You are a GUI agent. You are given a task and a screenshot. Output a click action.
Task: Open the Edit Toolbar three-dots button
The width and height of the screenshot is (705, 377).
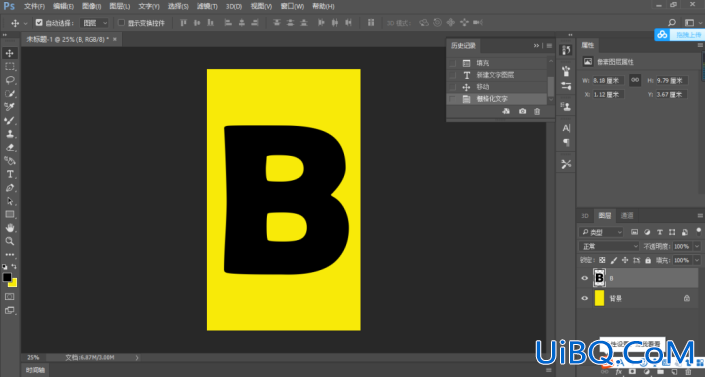tap(9, 254)
